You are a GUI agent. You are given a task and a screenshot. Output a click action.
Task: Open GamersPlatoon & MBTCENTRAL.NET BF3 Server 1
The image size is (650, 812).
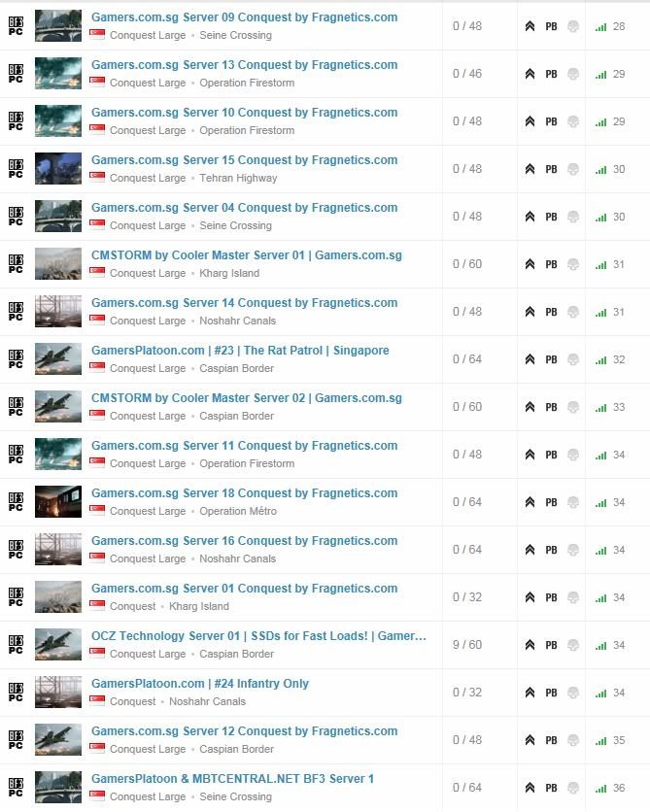pyautogui.click(x=232, y=779)
